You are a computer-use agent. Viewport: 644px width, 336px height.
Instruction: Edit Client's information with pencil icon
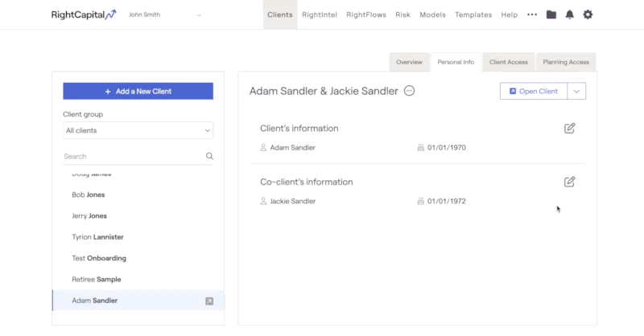click(x=569, y=129)
